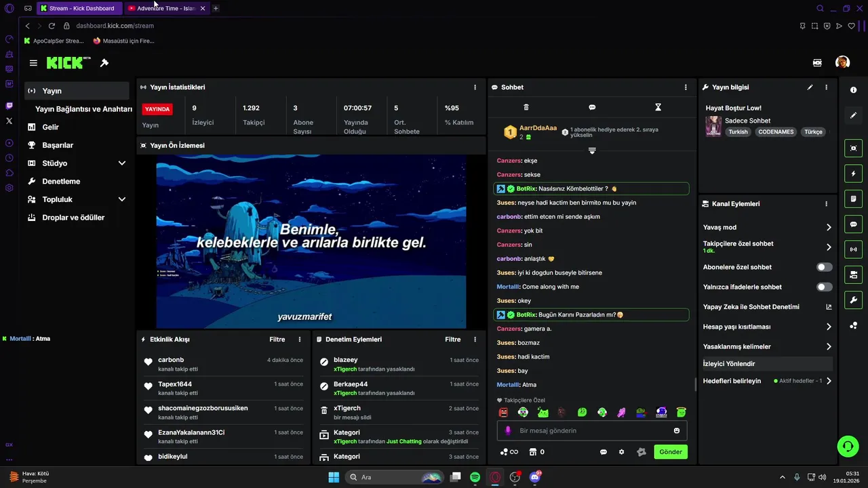868x488 pixels.
Task: Open Yayın Bağlantısı ve Anahtarı page
Action: tap(83, 109)
